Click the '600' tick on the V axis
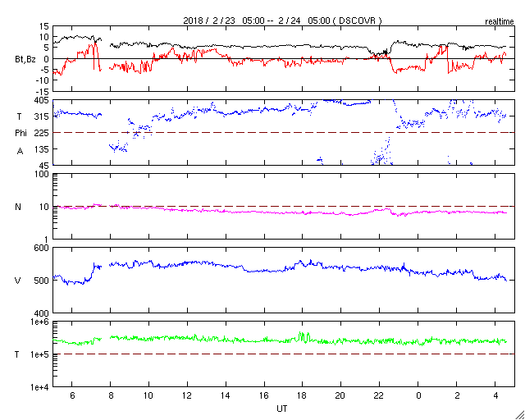Viewport: 525px width, 420px height. coord(42,248)
